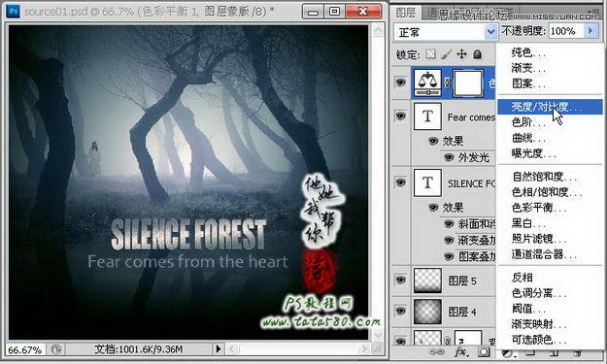Click the add layer mask icon

[483, 351]
